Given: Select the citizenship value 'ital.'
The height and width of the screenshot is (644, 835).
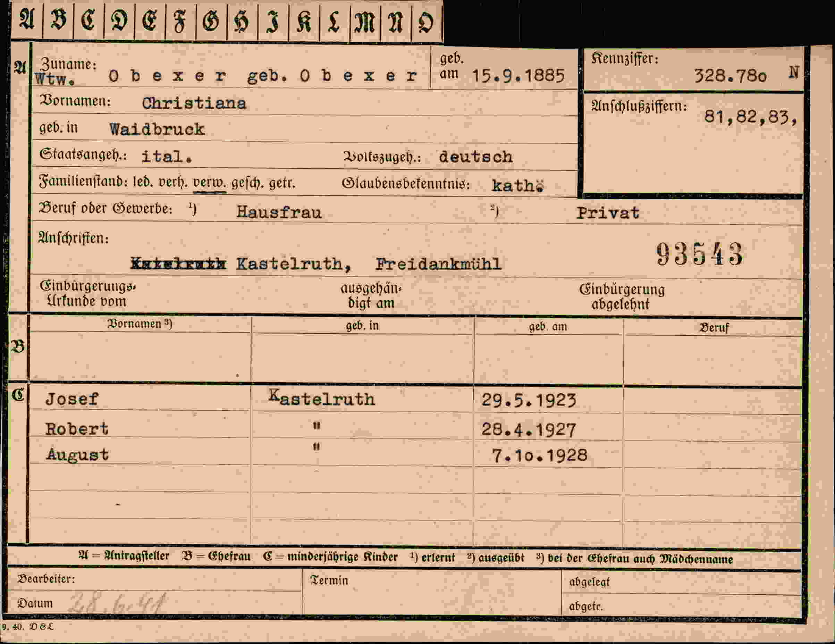Looking at the screenshot, I should click(167, 157).
